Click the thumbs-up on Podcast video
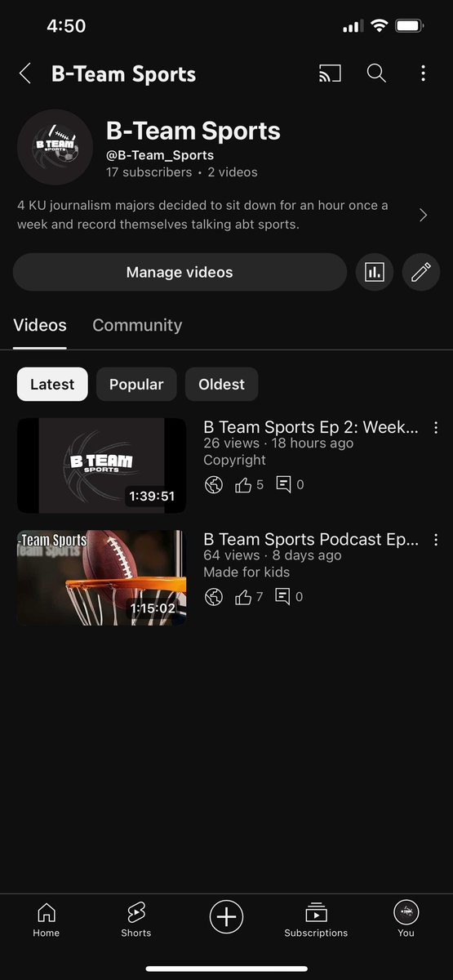The height and width of the screenshot is (980, 453). click(243, 597)
